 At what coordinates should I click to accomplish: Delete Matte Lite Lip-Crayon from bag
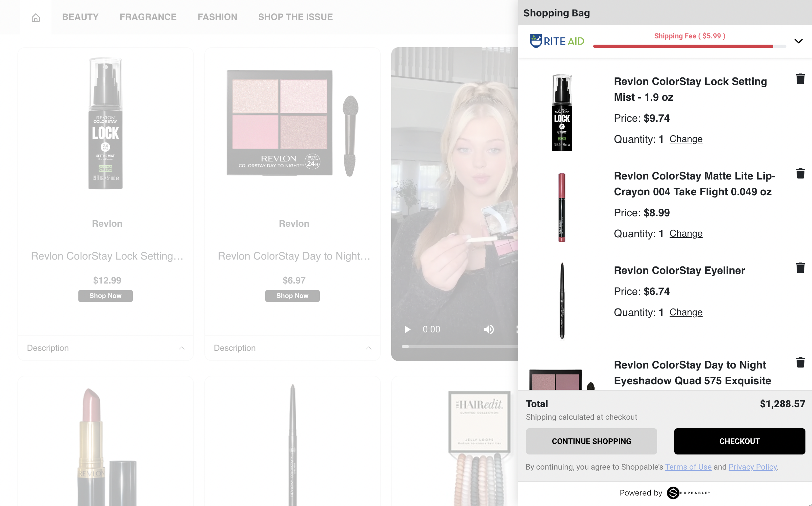[800, 173]
